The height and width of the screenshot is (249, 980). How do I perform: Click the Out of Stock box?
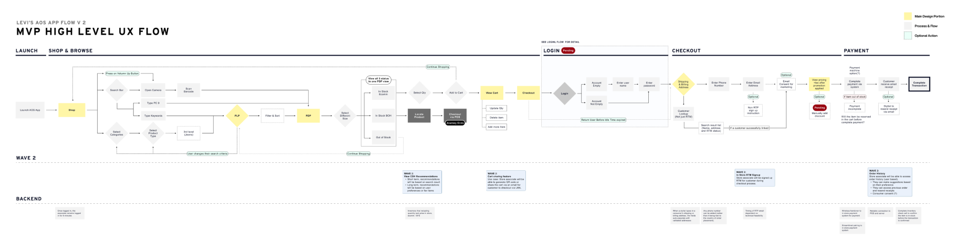click(x=383, y=138)
